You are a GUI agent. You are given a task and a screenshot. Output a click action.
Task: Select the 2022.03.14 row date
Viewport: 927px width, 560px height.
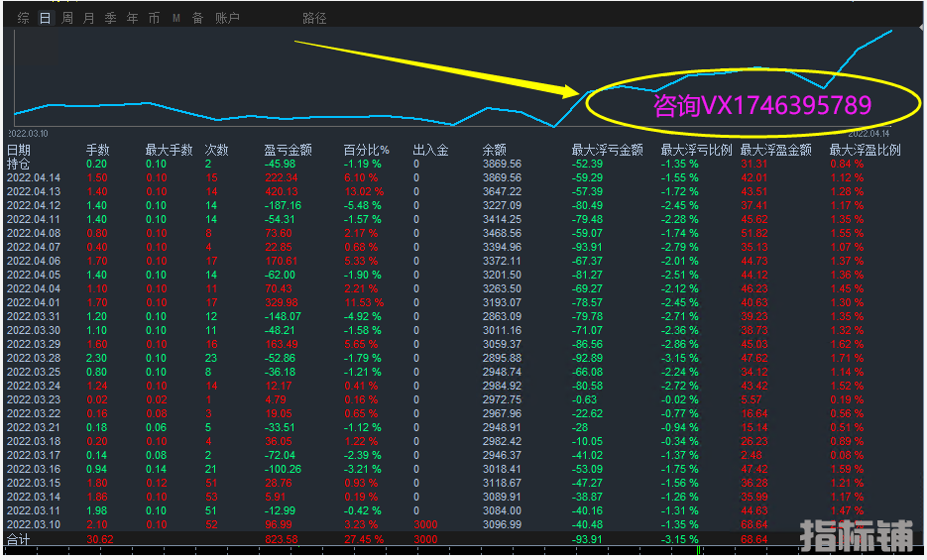(33, 497)
